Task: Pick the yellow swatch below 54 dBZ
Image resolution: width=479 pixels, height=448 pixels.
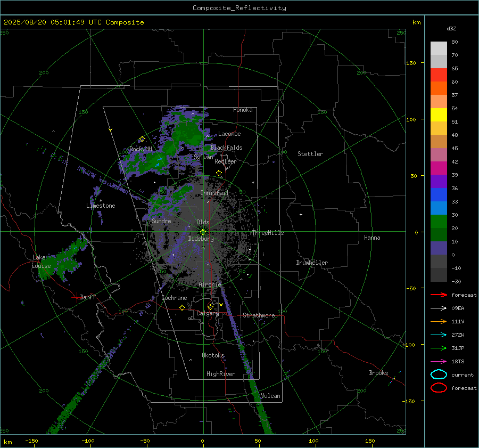Action: click(439, 115)
